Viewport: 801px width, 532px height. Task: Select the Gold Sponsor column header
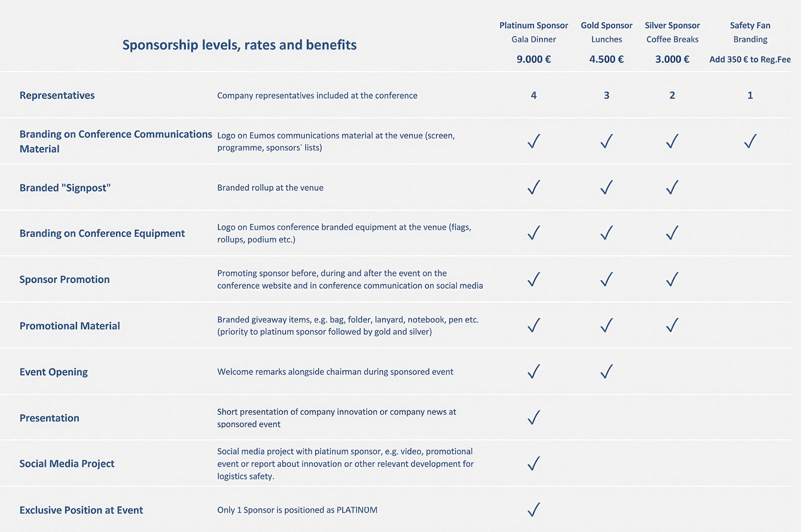coord(606,26)
